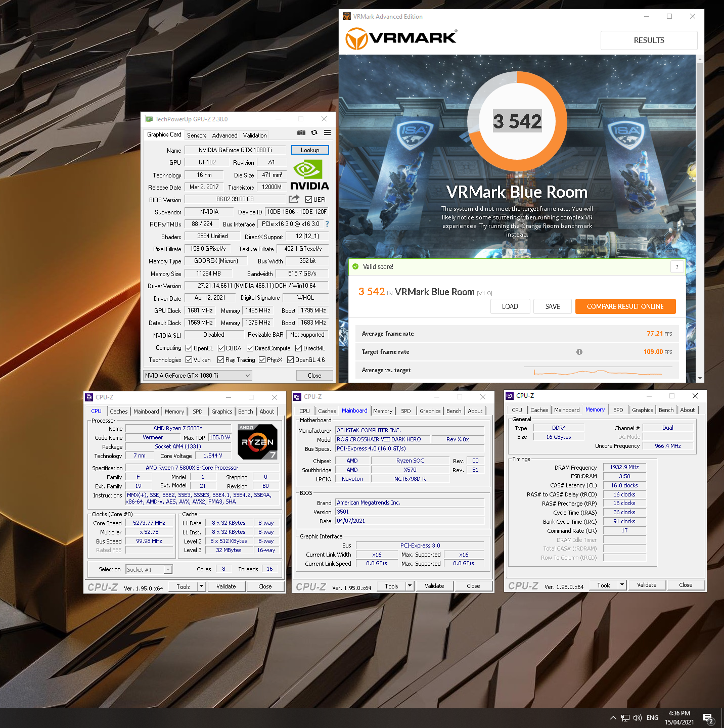Open Caches tab in CPU-Z CPU window

coord(119,412)
